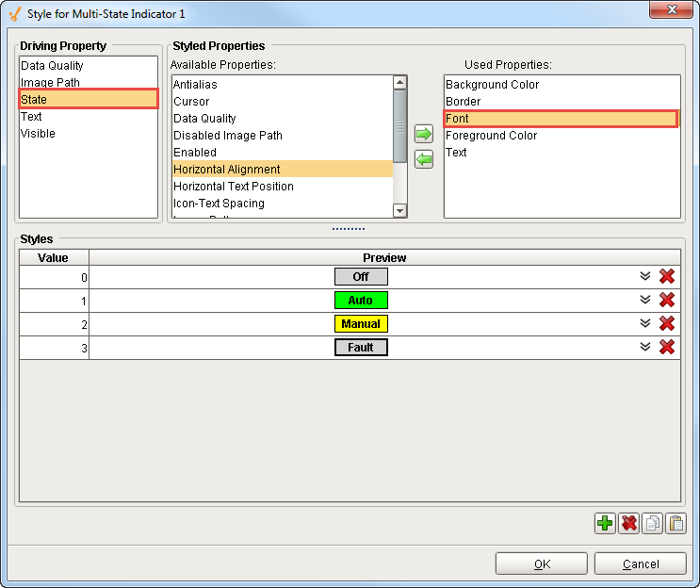Select Foreground Color in Used Properties
Screen dimensions: 700x588
[491, 136]
